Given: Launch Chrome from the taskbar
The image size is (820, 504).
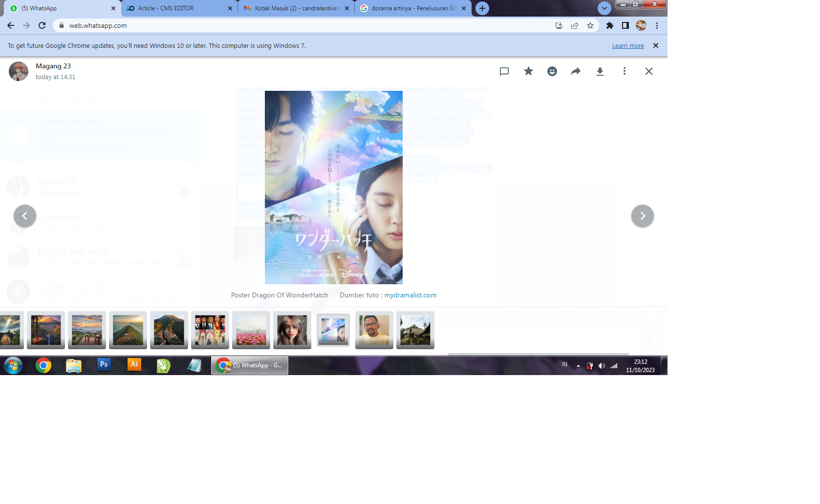Looking at the screenshot, I should (43, 365).
